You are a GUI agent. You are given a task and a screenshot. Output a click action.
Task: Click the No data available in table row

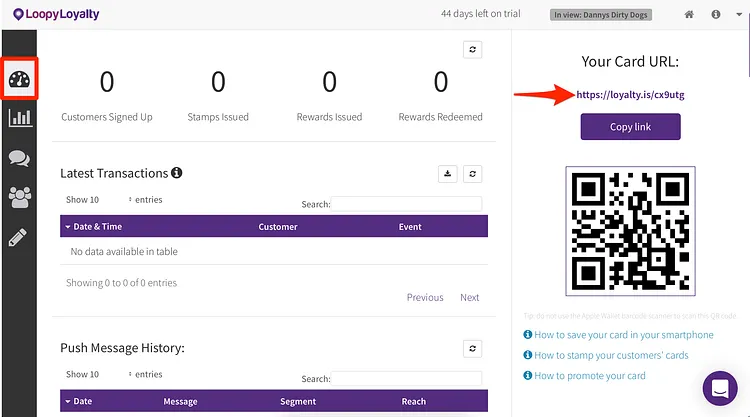pos(274,251)
